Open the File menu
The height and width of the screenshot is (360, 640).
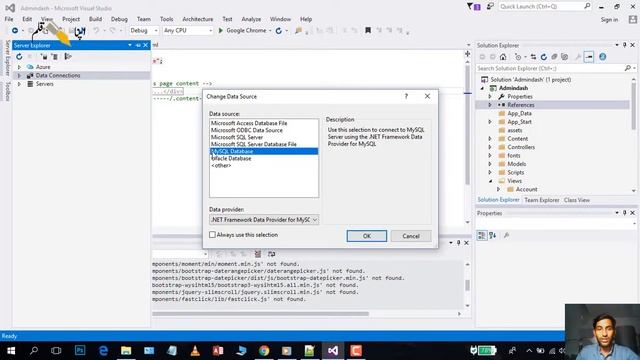click(9, 19)
